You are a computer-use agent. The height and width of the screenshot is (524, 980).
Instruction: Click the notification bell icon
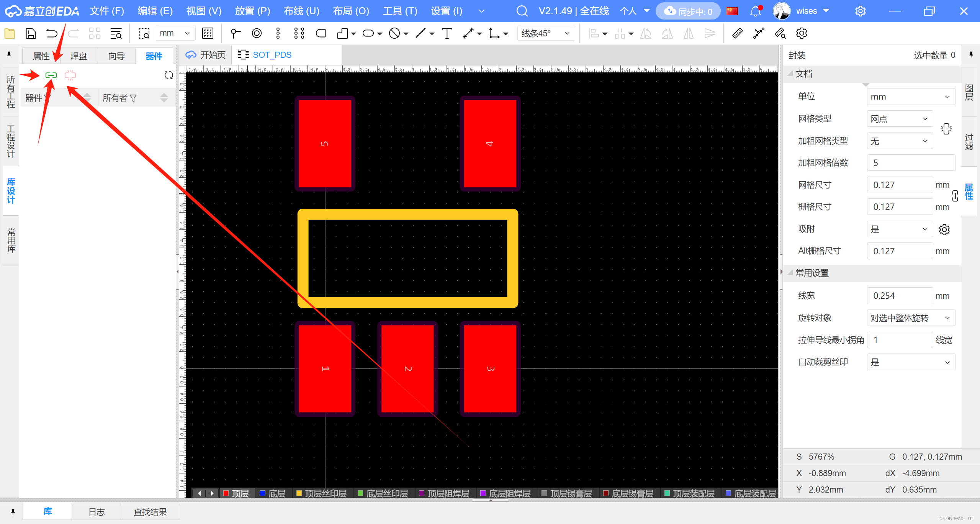pyautogui.click(x=755, y=11)
